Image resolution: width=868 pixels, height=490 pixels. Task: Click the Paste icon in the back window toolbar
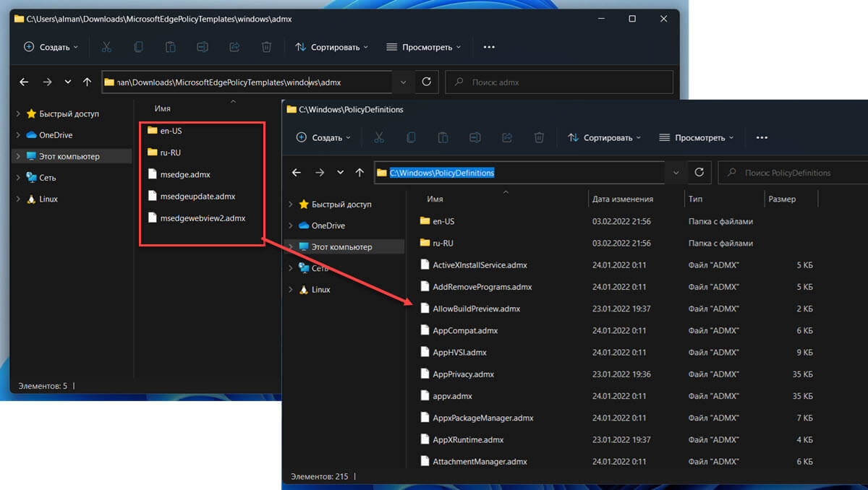pyautogui.click(x=170, y=46)
